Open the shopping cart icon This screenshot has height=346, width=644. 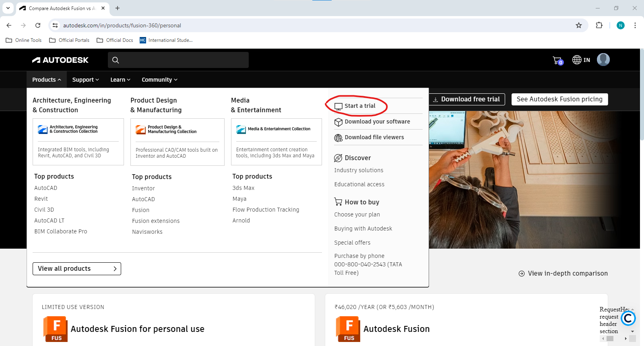(x=558, y=60)
